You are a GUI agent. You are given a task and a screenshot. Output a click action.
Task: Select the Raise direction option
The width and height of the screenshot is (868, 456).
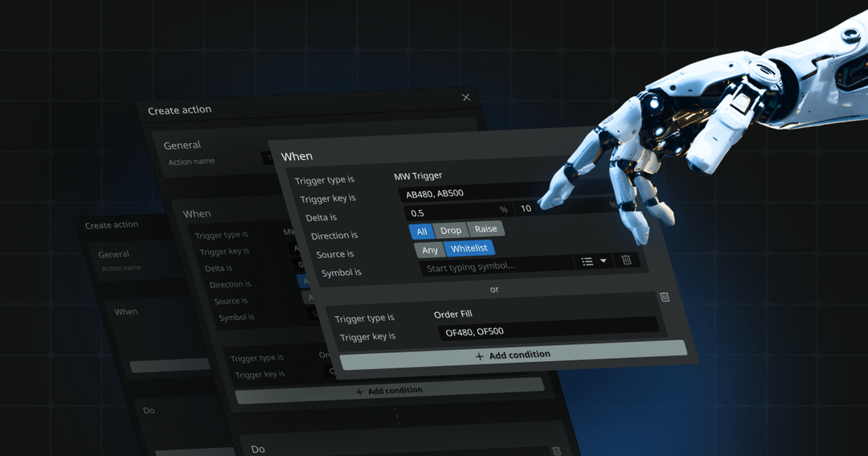click(485, 229)
